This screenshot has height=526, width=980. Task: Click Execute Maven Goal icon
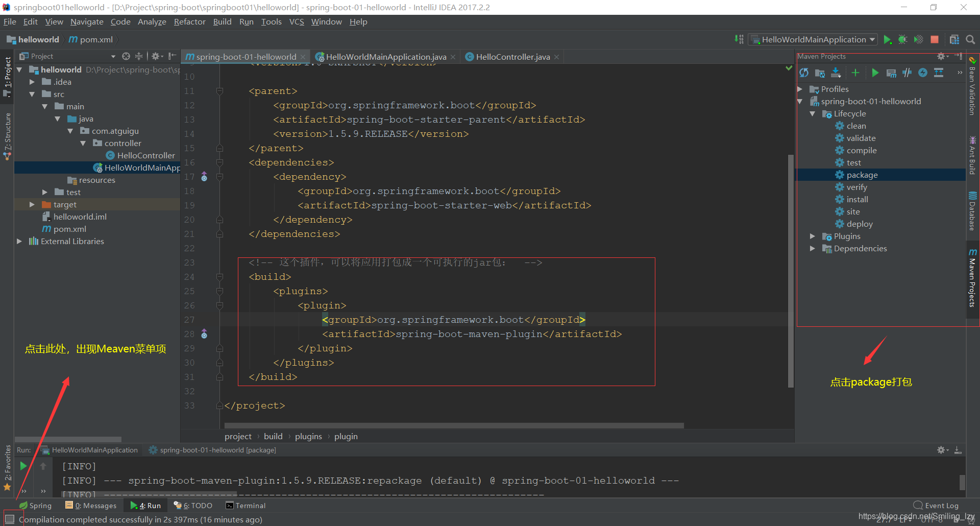coord(891,73)
